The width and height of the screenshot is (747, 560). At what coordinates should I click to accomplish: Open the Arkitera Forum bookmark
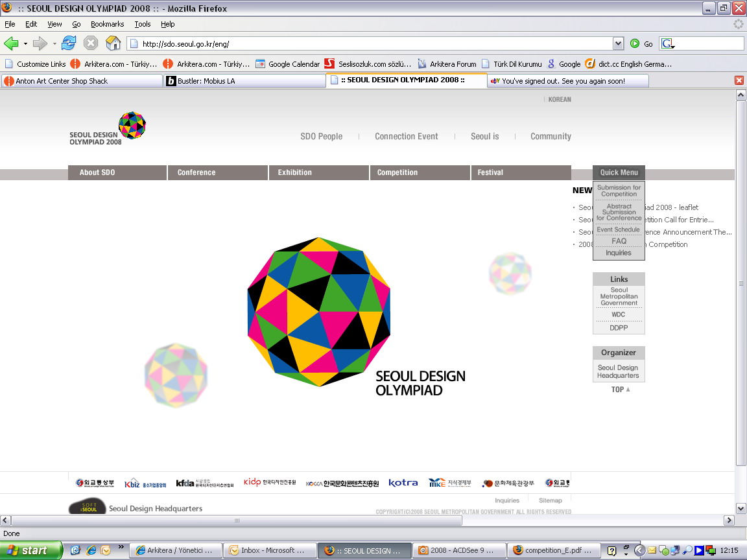tap(447, 64)
